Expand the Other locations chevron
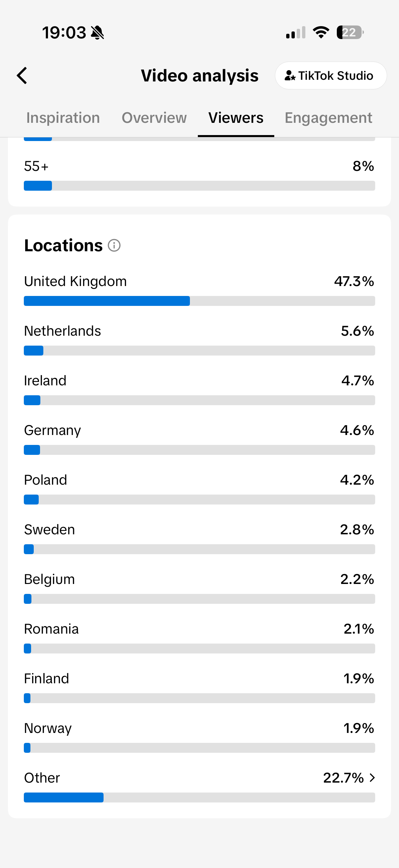399x868 pixels. pos(372,778)
